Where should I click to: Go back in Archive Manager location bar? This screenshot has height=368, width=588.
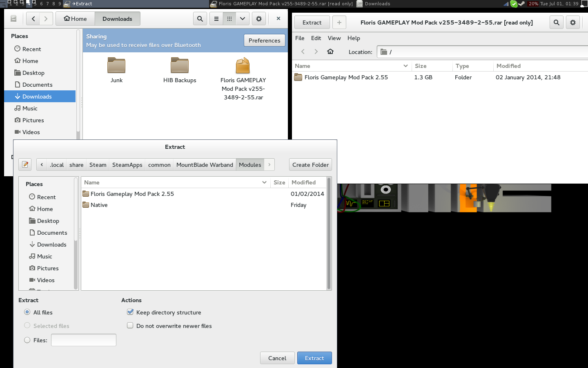(x=303, y=52)
